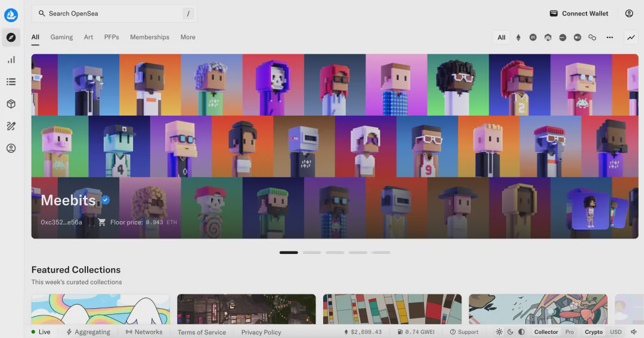This screenshot has height=338, width=644.
Task: Open the Privacy Policy link
Action: pos(261,332)
